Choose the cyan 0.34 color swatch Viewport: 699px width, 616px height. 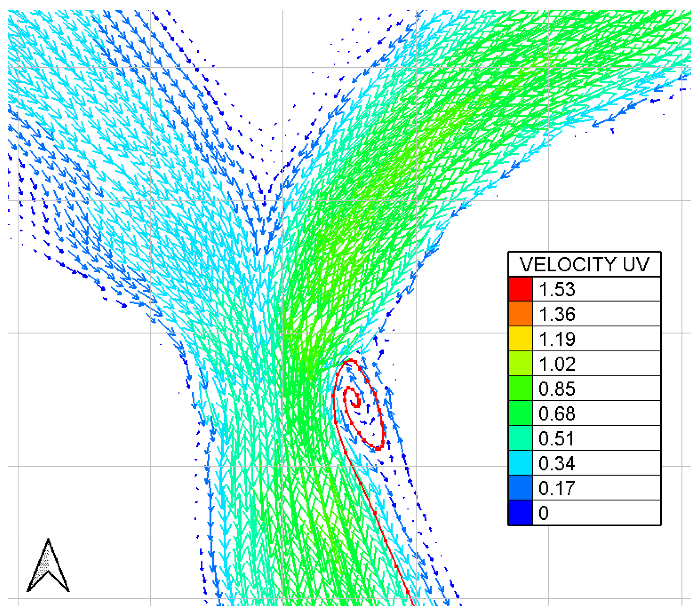[520, 463]
